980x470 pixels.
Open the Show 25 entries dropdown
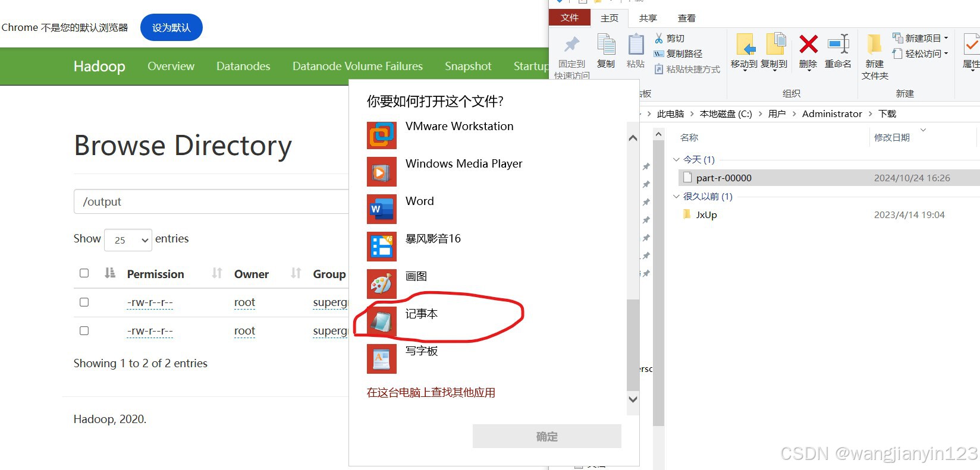[x=128, y=240]
